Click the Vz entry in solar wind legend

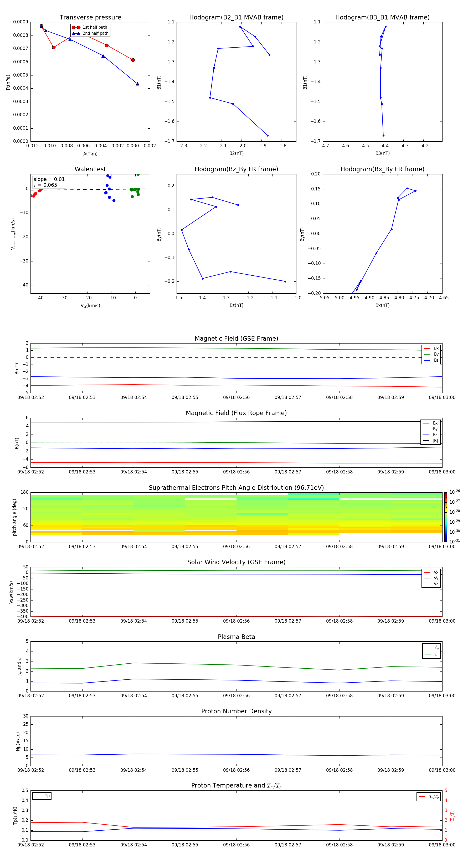(x=431, y=584)
